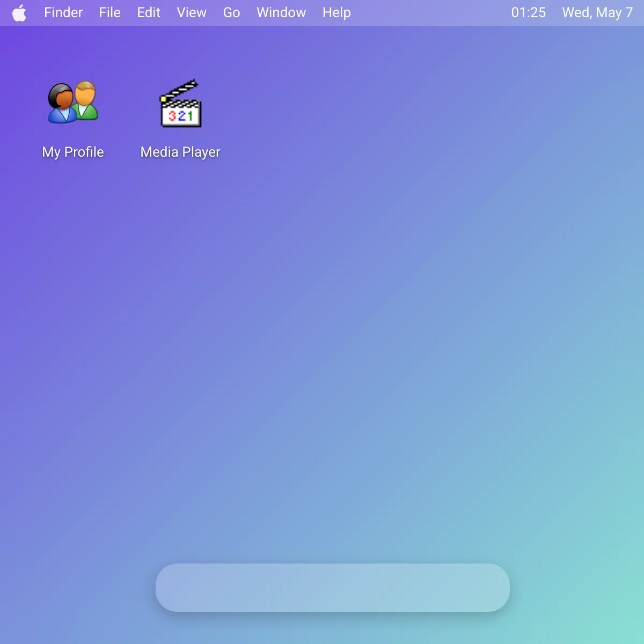Expand the Go menu
The height and width of the screenshot is (644, 644).
pos(231,13)
